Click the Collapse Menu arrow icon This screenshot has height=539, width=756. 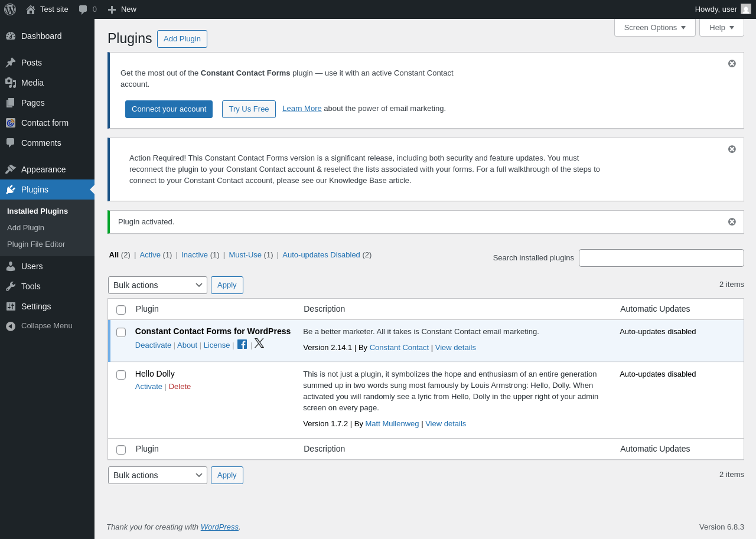pyautogui.click(x=11, y=326)
